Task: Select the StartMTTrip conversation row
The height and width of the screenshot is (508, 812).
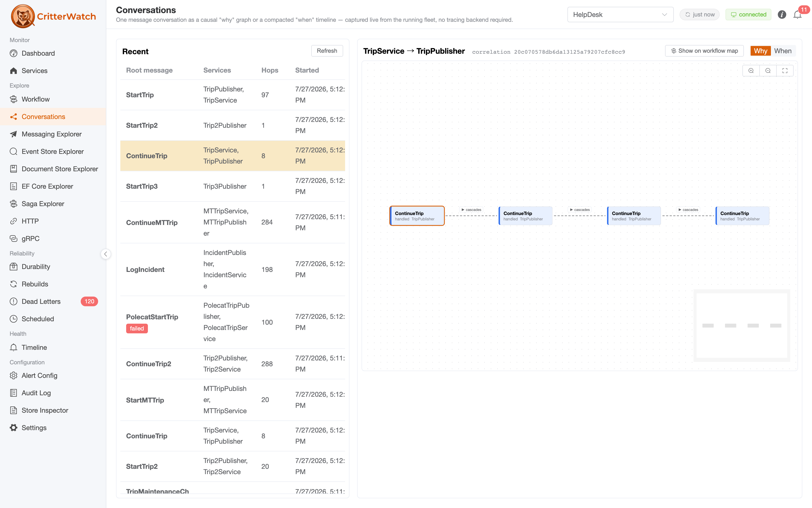Action: (232, 400)
